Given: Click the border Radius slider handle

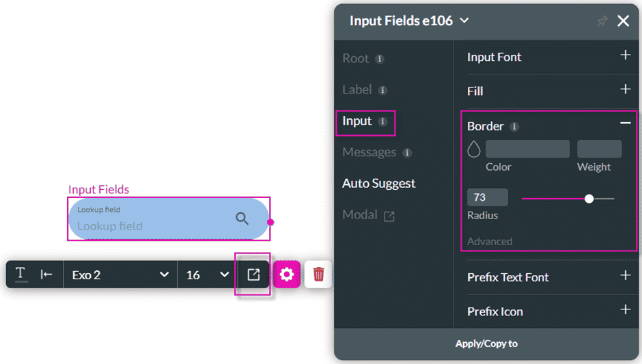Looking at the screenshot, I should (x=589, y=199).
